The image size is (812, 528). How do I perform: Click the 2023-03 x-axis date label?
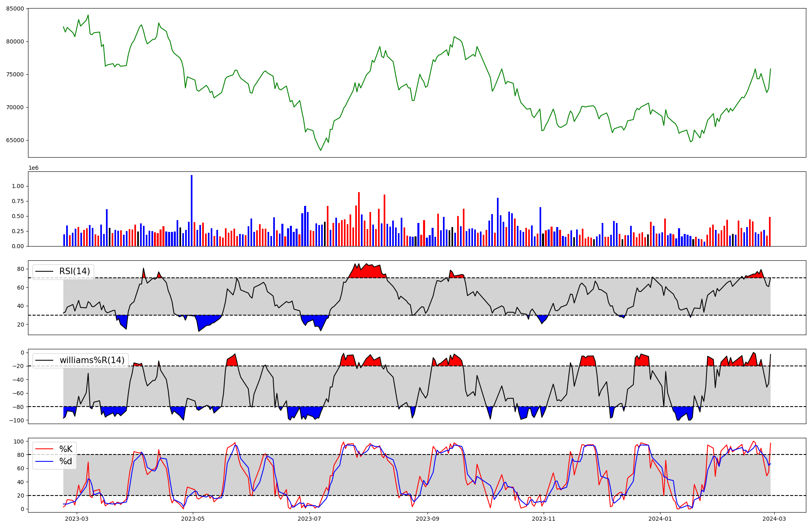76,519
